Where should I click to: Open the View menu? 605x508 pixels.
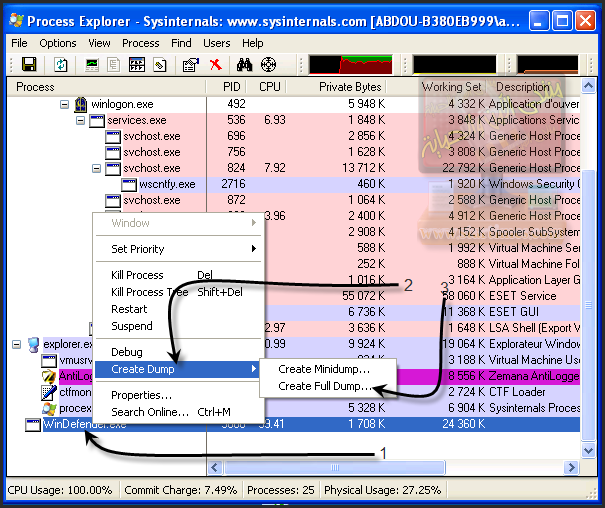pyautogui.click(x=99, y=43)
